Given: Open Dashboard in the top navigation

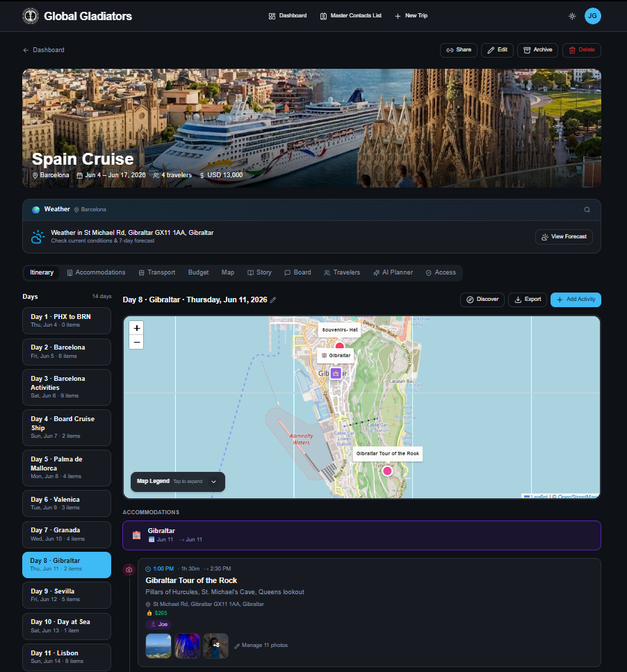Looking at the screenshot, I should 288,16.
